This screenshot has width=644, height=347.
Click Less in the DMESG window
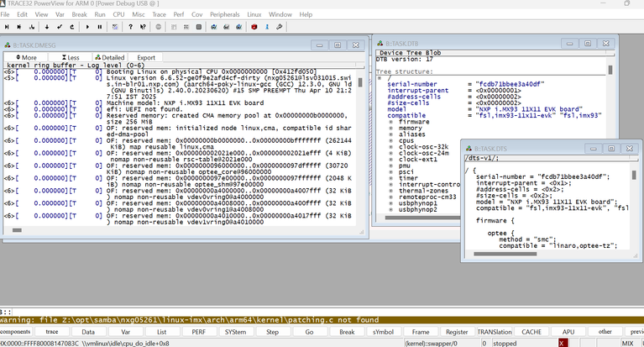coord(71,58)
